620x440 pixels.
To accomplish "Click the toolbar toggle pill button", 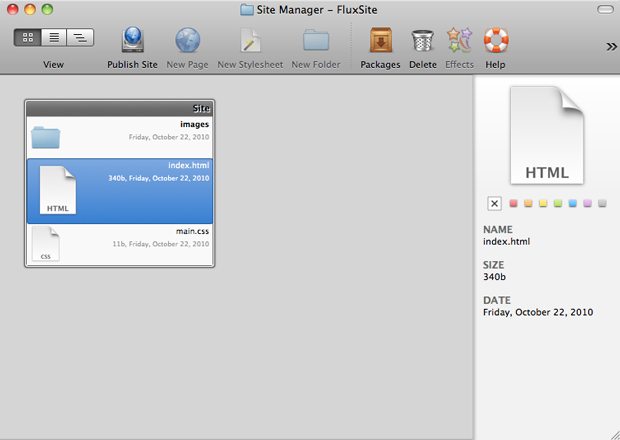I will point(605,9).
